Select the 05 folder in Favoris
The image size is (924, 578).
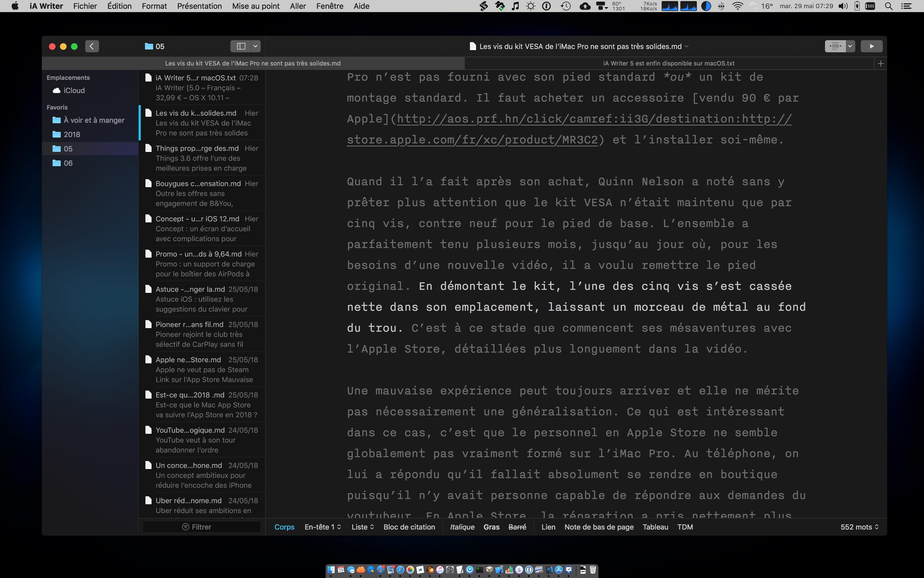pos(90,149)
